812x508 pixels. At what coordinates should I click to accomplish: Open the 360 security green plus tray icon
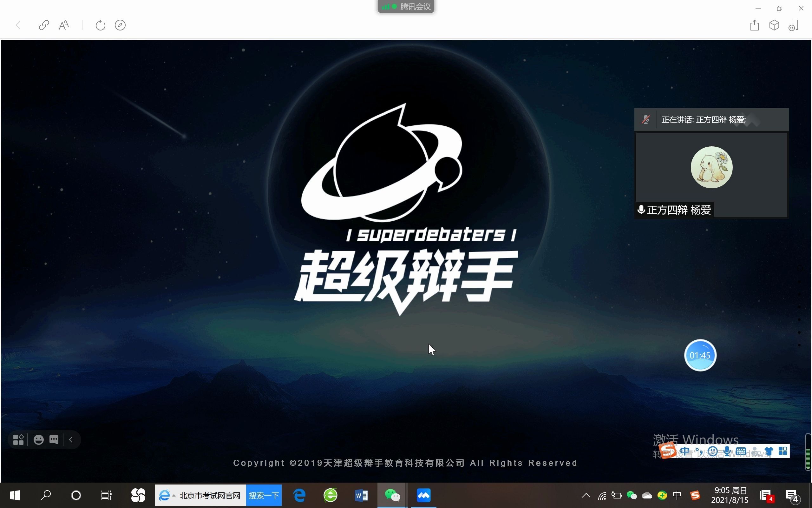pos(662,495)
